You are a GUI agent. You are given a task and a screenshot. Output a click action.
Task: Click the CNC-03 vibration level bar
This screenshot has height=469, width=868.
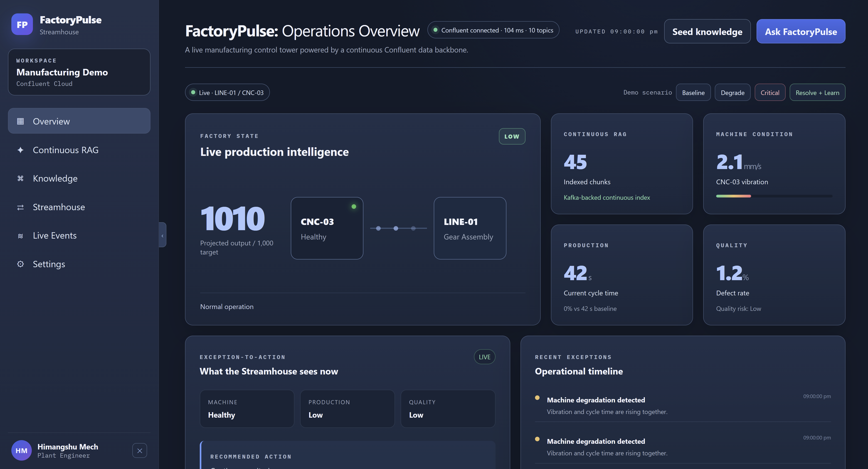[x=774, y=196]
